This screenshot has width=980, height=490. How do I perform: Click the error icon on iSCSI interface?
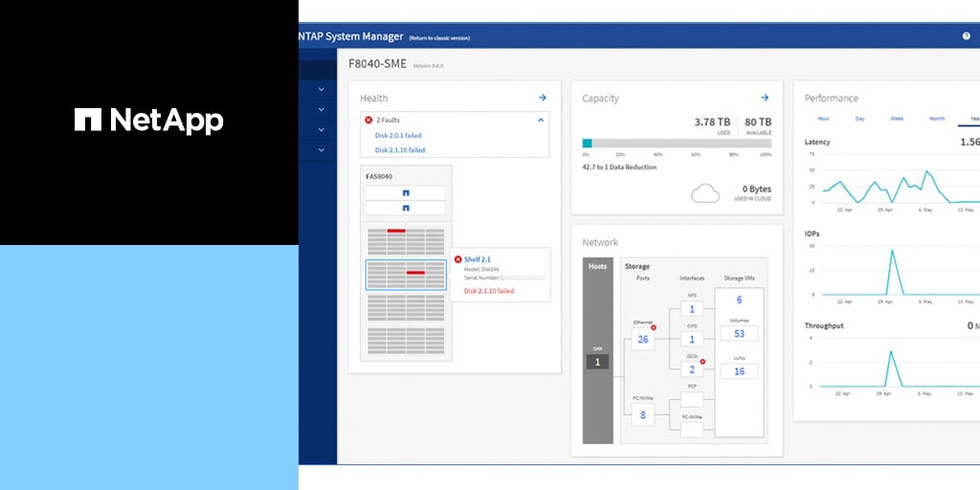(x=702, y=361)
